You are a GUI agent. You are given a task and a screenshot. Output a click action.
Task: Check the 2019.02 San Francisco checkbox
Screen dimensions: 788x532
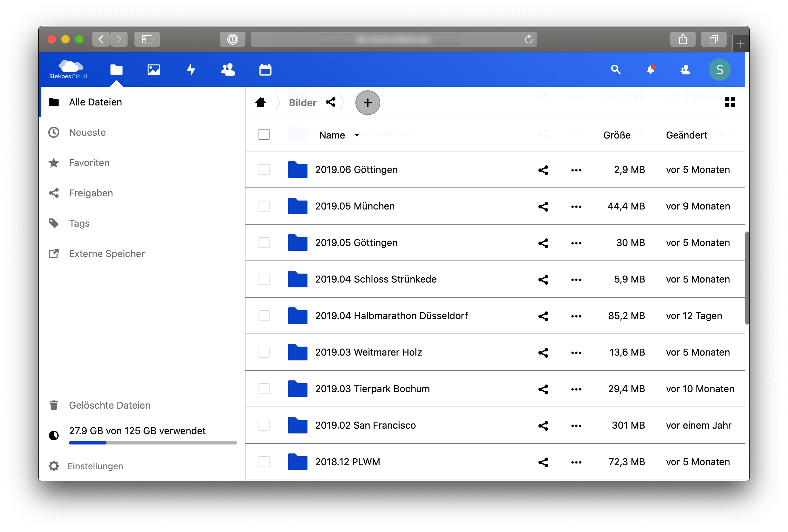coord(264,425)
